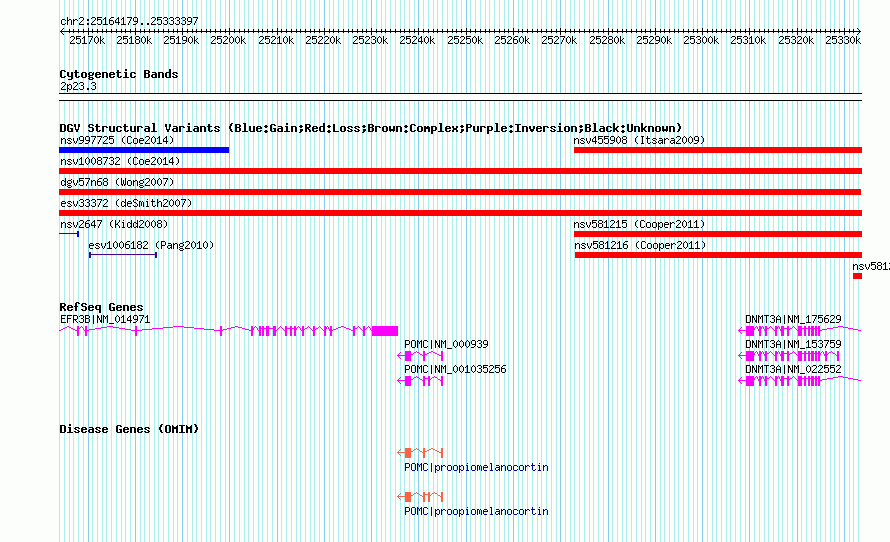The image size is (890, 542).
Task: Select the DNMT3A NM_022552 gene glyph
Action: [x=799, y=381]
